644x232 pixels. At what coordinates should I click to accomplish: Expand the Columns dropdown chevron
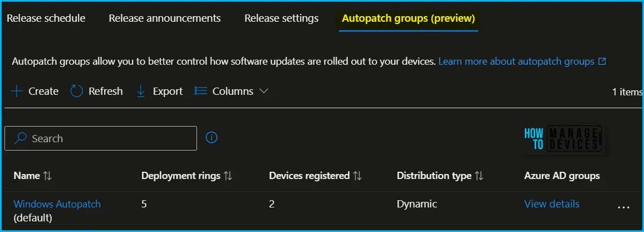tap(264, 91)
